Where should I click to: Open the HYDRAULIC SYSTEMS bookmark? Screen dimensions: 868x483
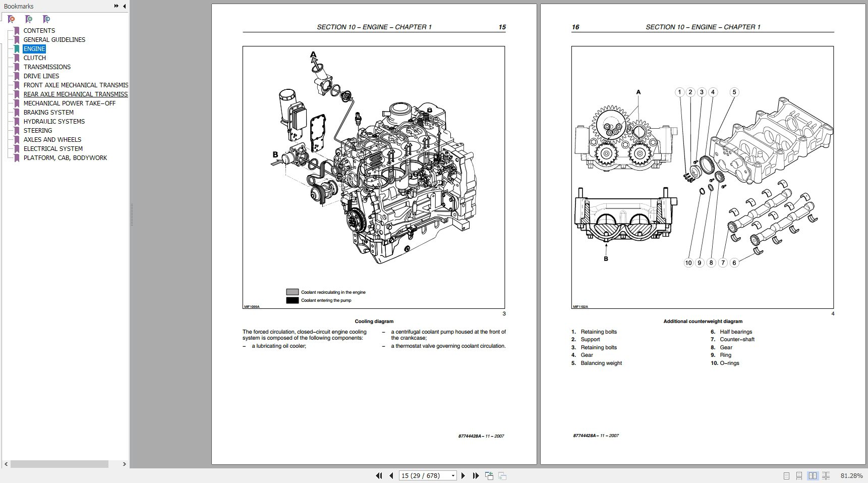pyautogui.click(x=53, y=121)
